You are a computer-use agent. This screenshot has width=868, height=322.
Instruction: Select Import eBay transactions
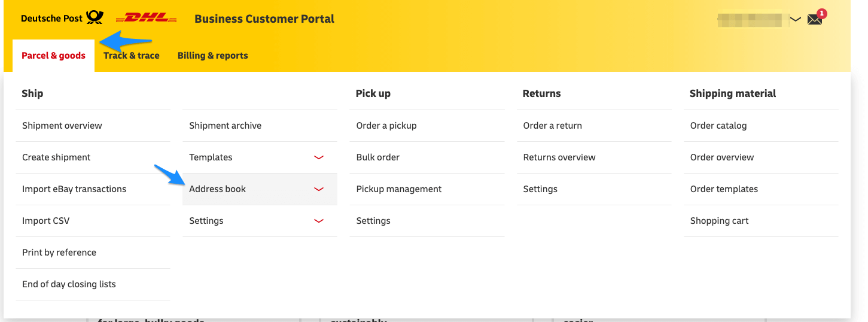click(x=93, y=189)
